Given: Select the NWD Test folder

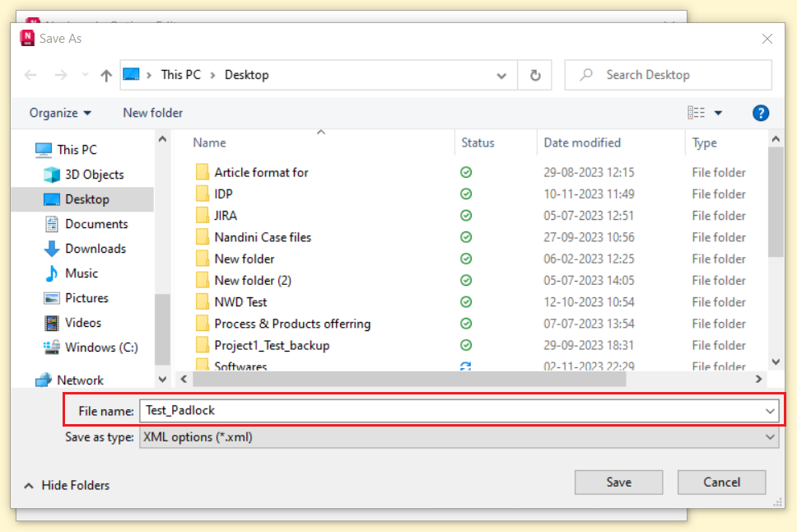Looking at the screenshot, I should point(240,302).
